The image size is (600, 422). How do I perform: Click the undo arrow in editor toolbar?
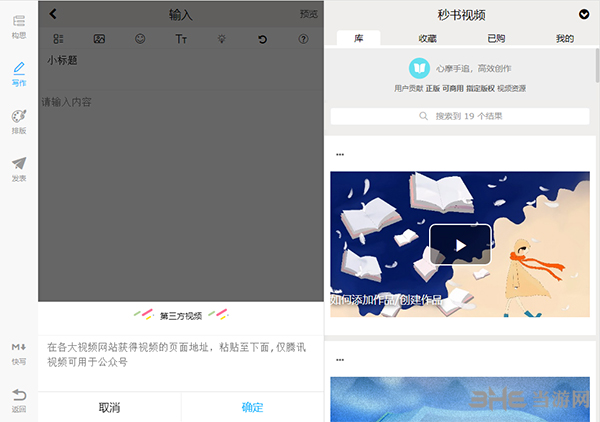pyautogui.click(x=262, y=39)
